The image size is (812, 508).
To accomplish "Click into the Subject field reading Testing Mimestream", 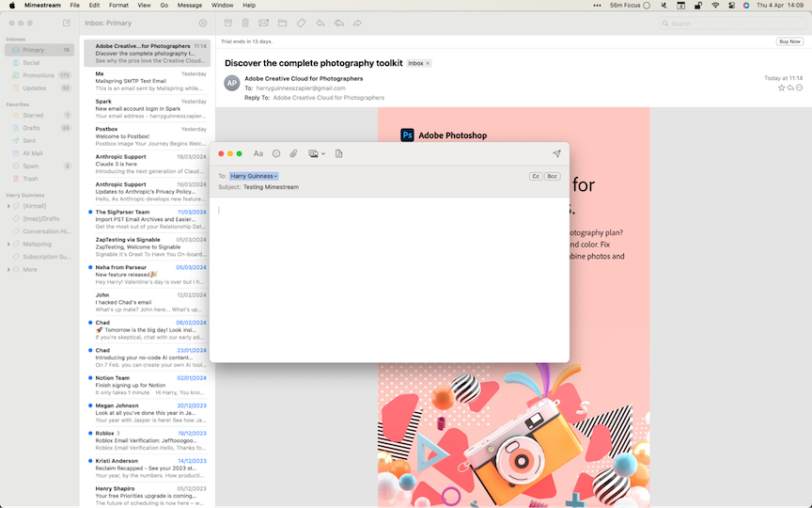I will click(271, 187).
